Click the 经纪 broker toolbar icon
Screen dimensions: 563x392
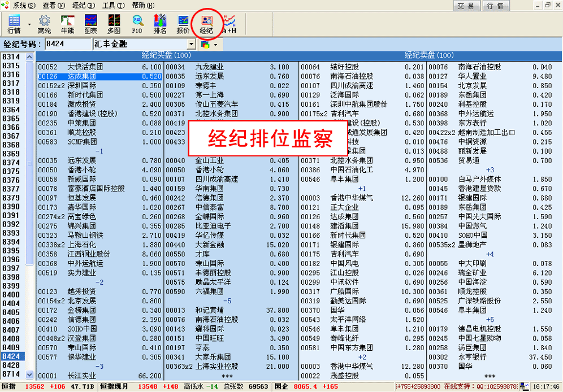click(206, 24)
